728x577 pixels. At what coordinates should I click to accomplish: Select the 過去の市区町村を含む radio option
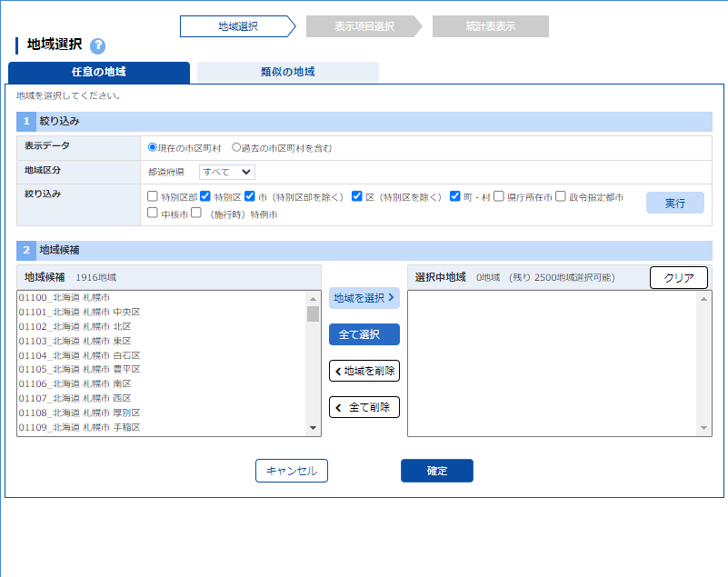coord(237,147)
